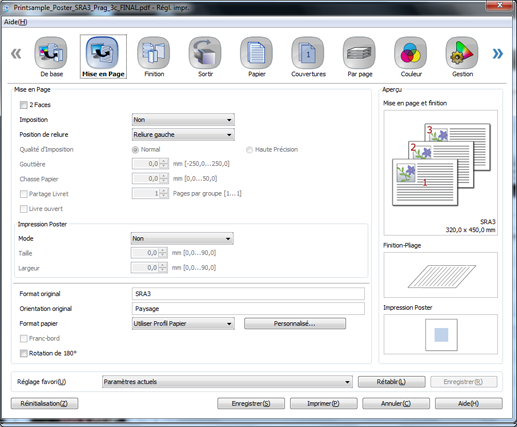This screenshot has width=517, height=427.
Task: Open the Couleur settings icon
Action: tap(411, 53)
